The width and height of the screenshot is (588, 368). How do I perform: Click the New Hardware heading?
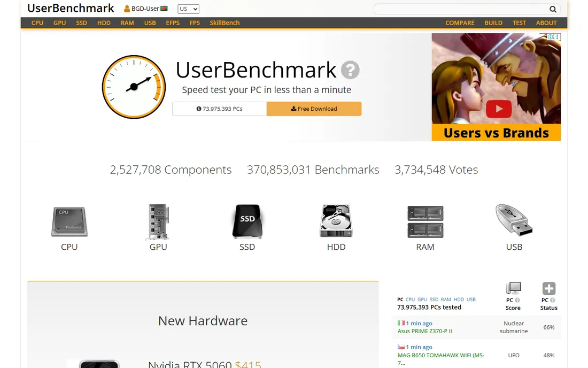(203, 321)
